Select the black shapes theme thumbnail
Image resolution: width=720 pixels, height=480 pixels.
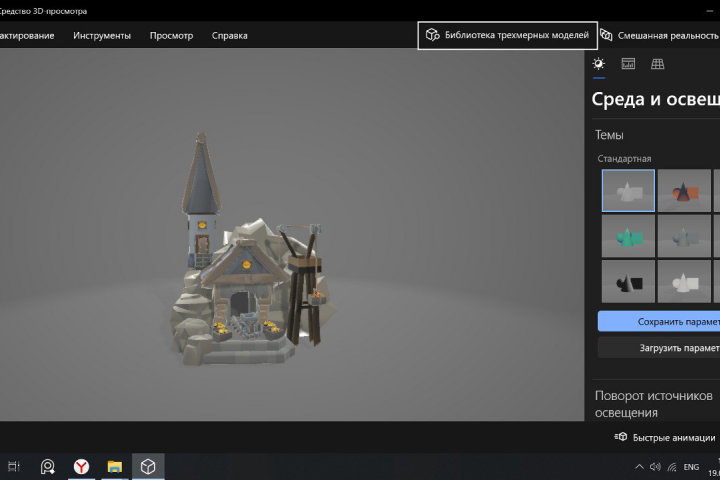point(628,282)
